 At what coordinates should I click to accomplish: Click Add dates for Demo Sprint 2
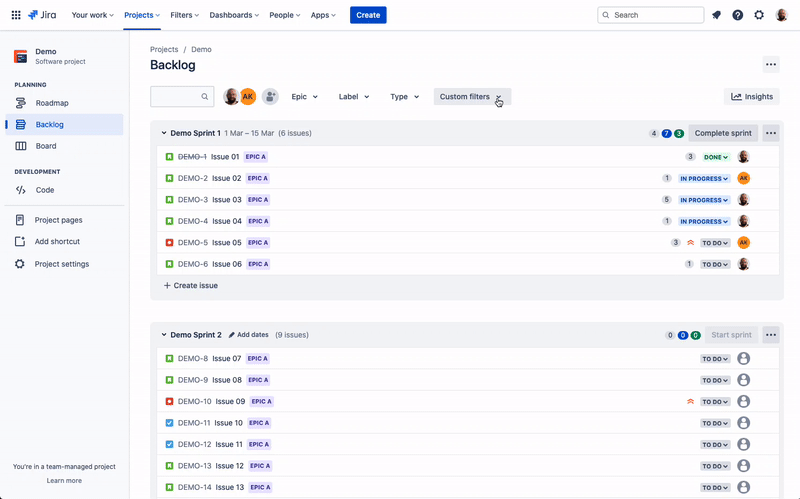click(248, 335)
